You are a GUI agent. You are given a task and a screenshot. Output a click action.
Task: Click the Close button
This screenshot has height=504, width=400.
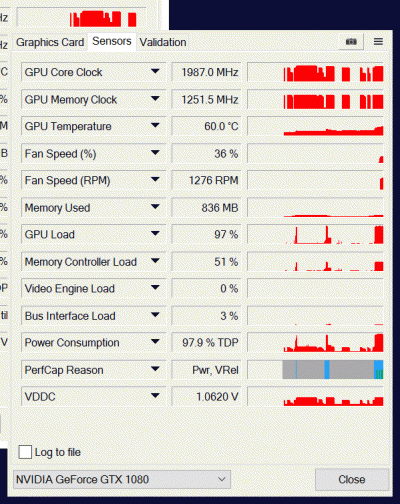click(352, 479)
